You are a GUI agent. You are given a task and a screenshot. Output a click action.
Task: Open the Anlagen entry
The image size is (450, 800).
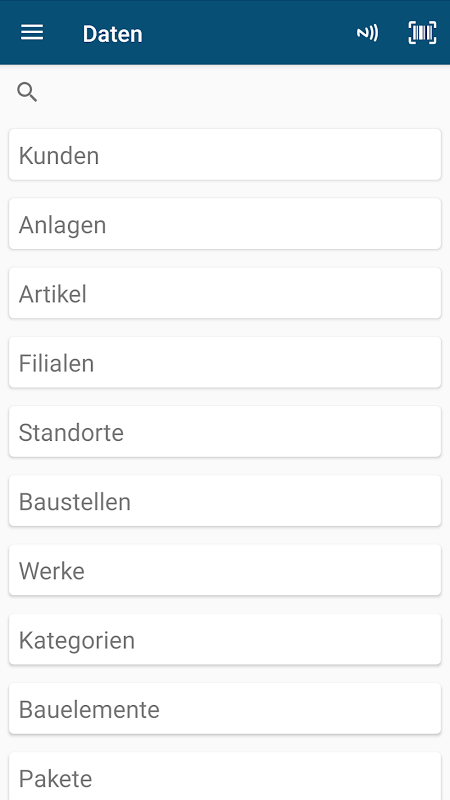point(225,224)
